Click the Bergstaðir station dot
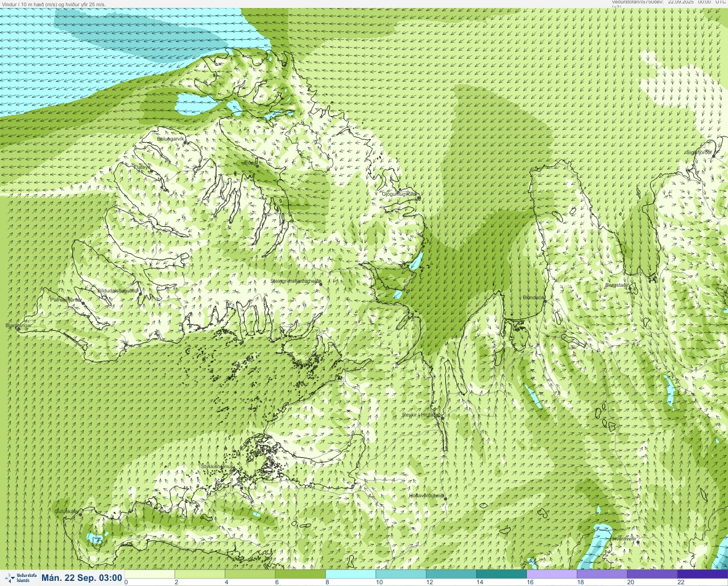This screenshot has width=728, height=586. (x=630, y=288)
